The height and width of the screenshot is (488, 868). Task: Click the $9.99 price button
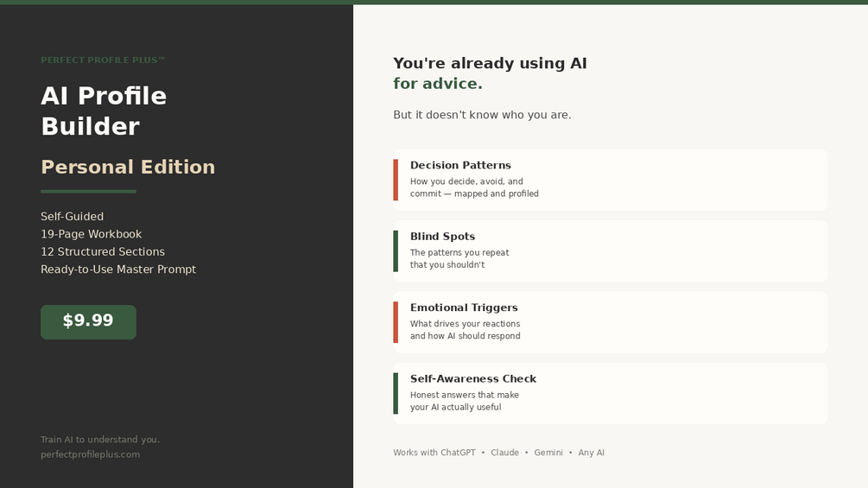88,321
